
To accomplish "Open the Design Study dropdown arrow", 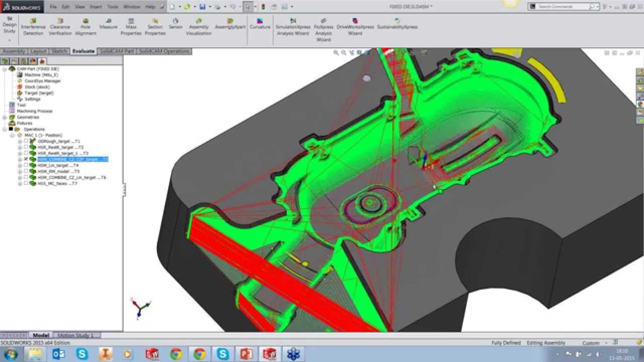I will tap(10, 40).
